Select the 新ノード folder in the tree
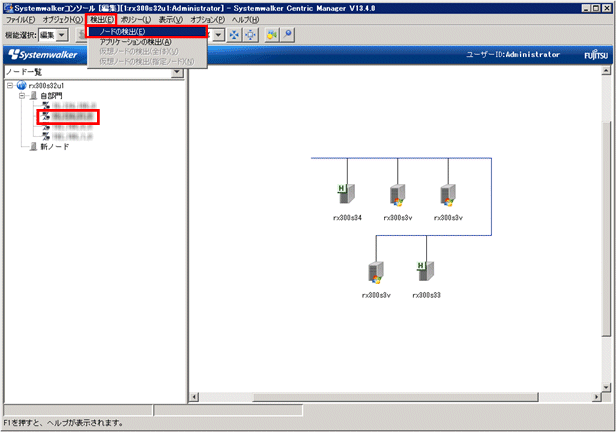 tap(55, 146)
